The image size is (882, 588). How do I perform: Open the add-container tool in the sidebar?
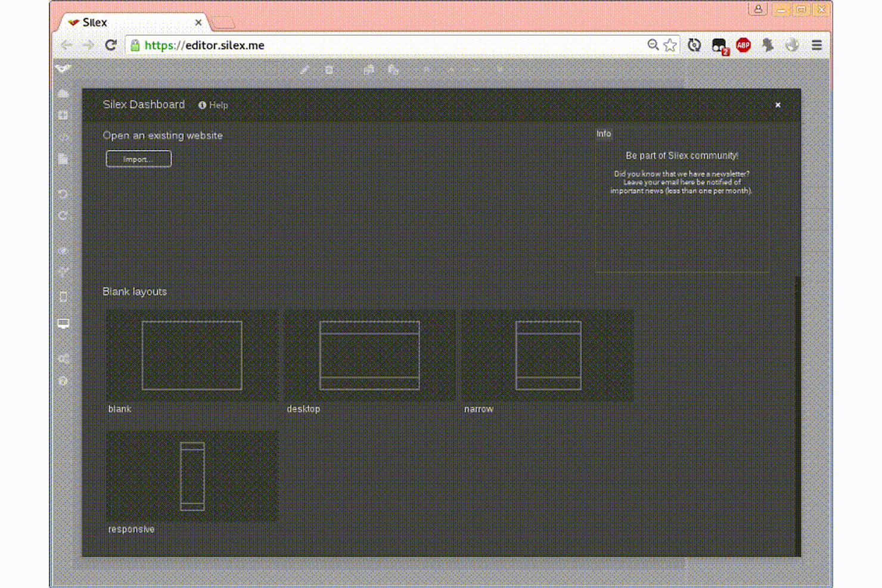(64, 115)
